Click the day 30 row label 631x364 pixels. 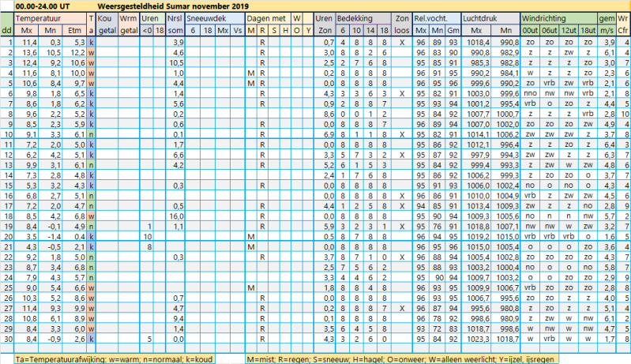click(7, 338)
